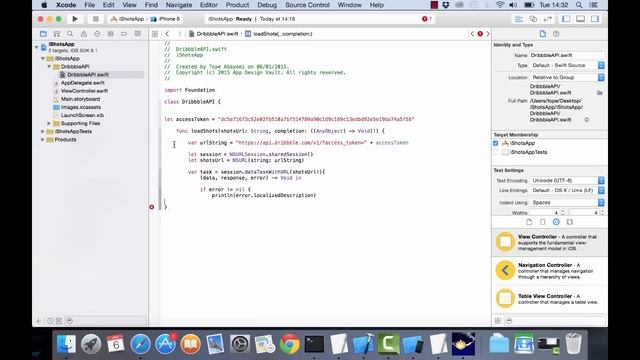640x360 pixels.
Task: Switch to the Version editor
Action: pos(548,19)
